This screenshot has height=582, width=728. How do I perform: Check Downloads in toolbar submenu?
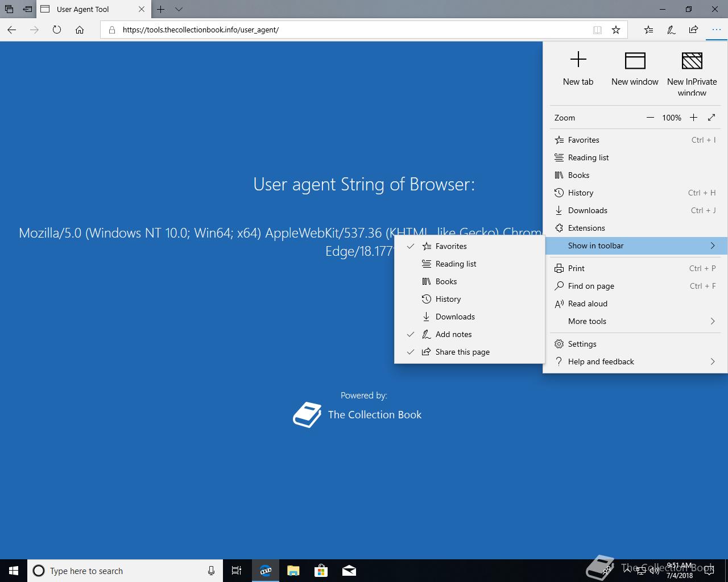[469, 317]
